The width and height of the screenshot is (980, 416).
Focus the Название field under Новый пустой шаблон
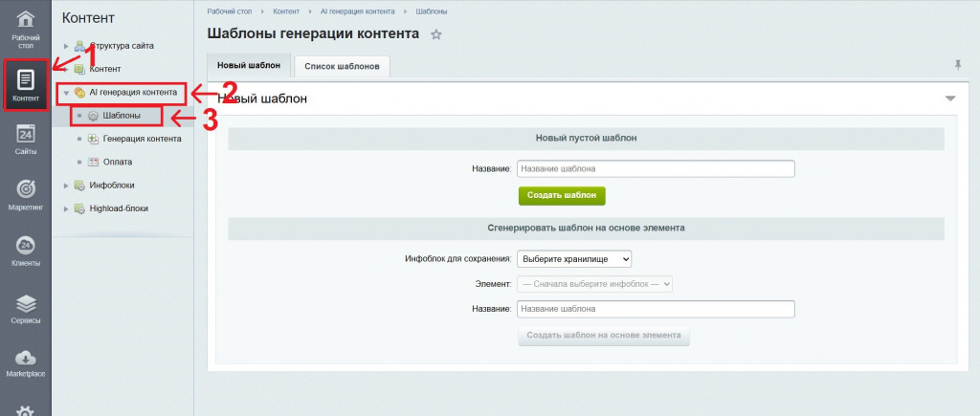click(x=656, y=168)
